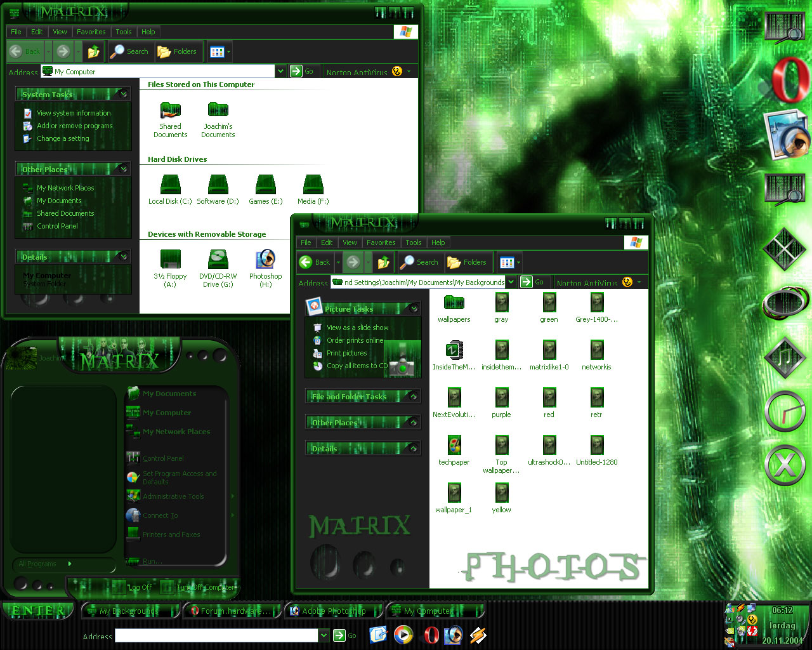Screen dimensions: 812x650
Task: Select the Photoshop (H:) drive icon
Action: point(265,260)
